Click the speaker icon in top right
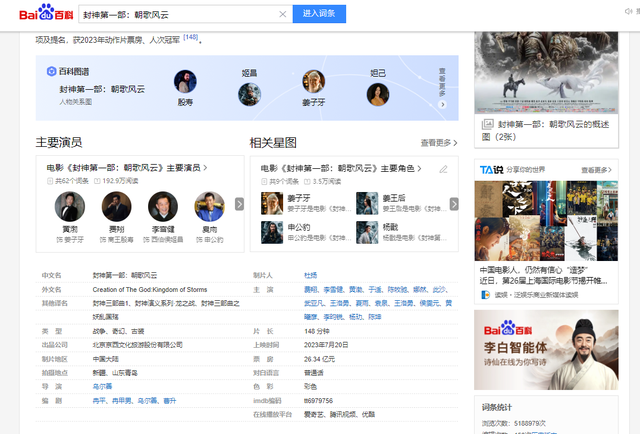The image size is (640, 434). (x=629, y=11)
